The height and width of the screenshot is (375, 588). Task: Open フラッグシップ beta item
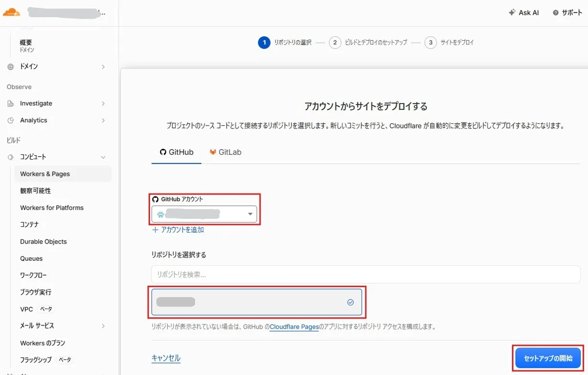point(47,360)
